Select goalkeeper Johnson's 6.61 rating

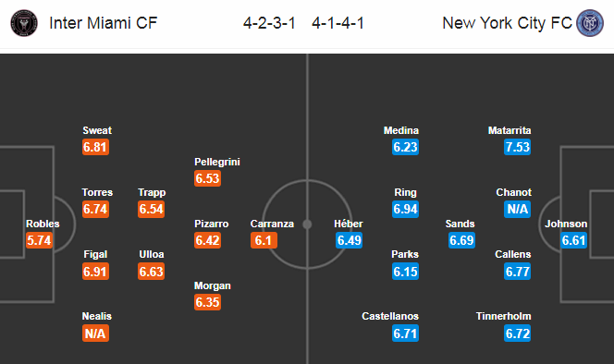point(573,240)
